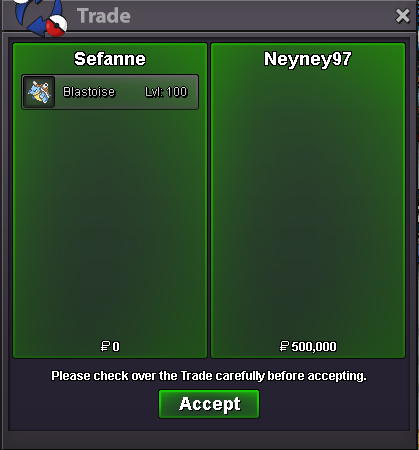Accept the trade offer
The image size is (419, 450).
click(x=209, y=404)
